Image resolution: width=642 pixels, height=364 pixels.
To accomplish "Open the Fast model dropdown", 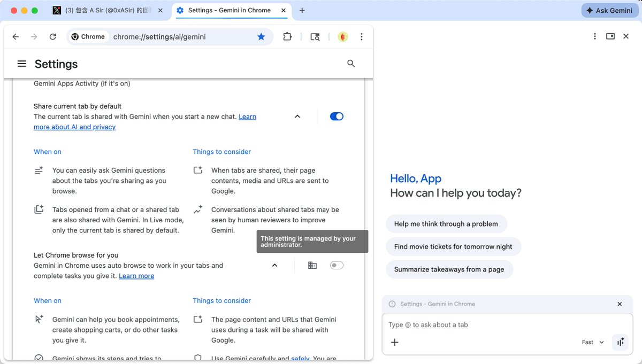I will pyautogui.click(x=593, y=342).
